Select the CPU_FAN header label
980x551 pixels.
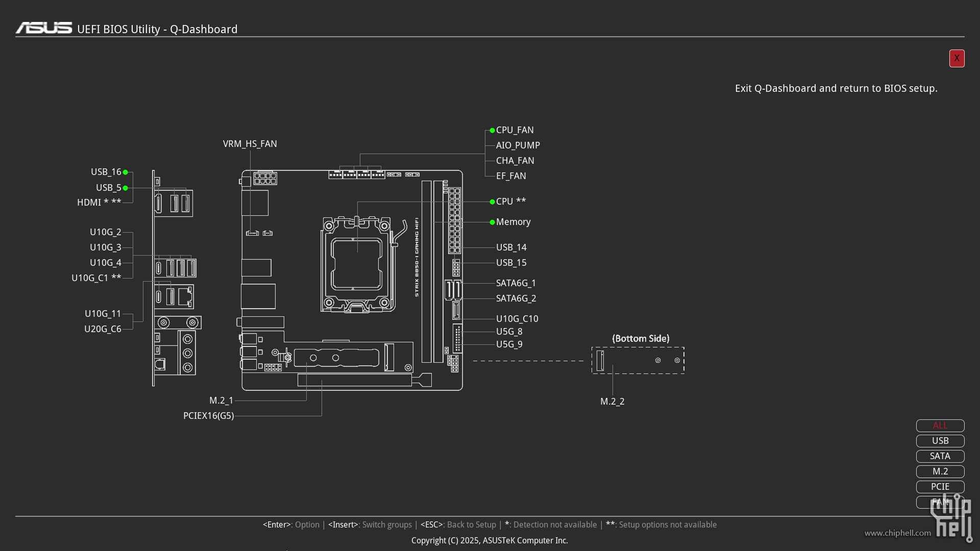pyautogui.click(x=515, y=130)
